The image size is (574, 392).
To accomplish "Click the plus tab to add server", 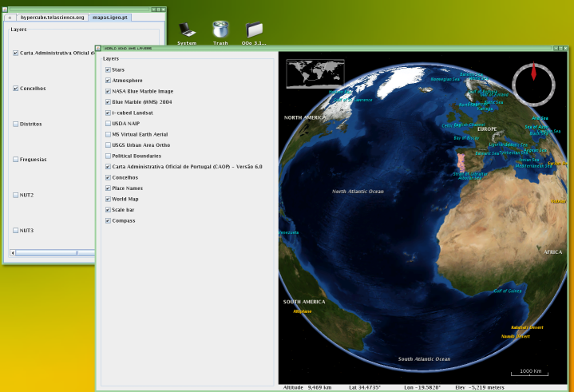I will point(10,17).
